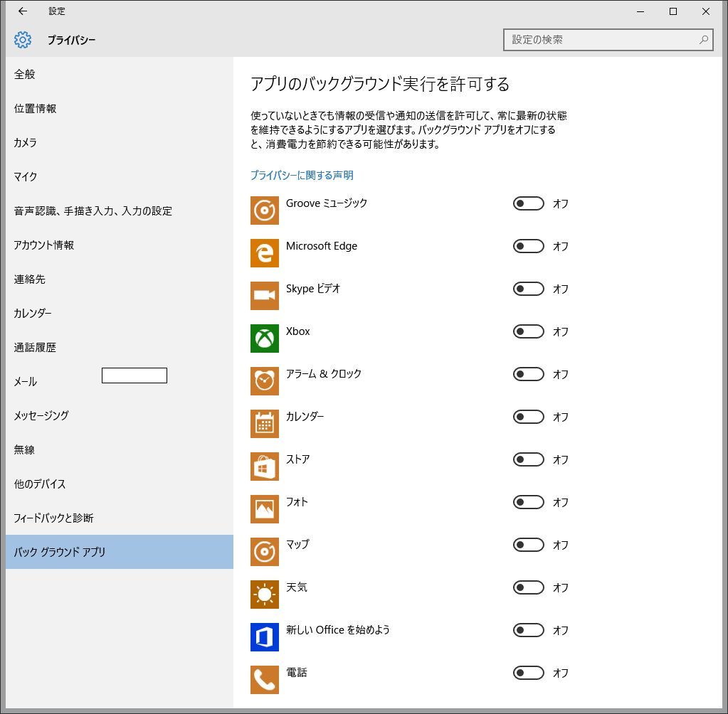Open メッセージング settings
Viewport: 728px width, 714px height.
[120, 416]
